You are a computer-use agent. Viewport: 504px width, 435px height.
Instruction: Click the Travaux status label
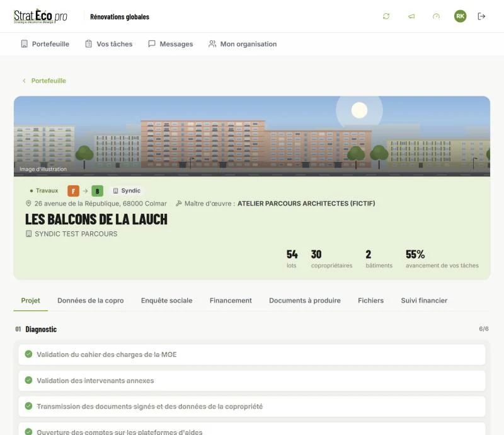(44, 190)
